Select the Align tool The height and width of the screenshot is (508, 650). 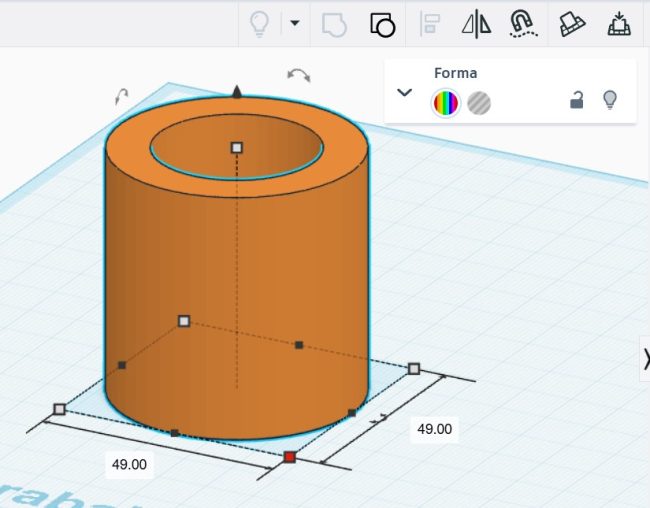tap(430, 24)
